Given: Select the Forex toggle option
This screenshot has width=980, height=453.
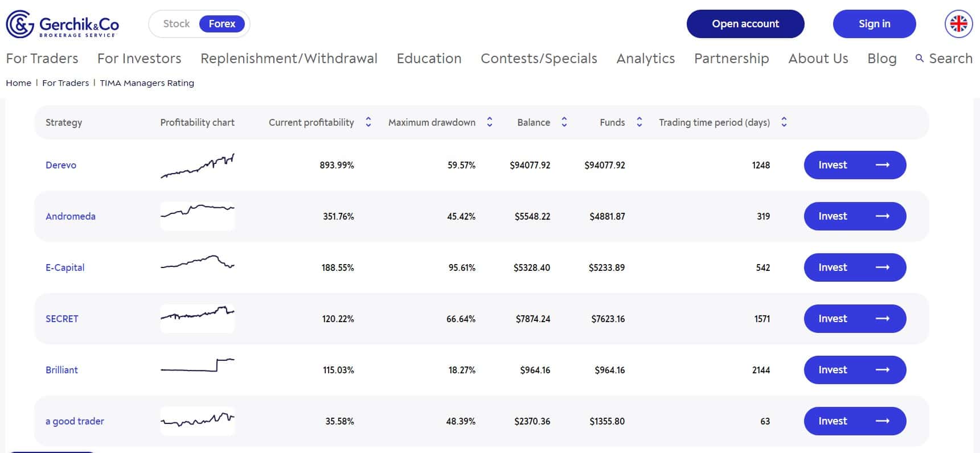Looking at the screenshot, I should pos(222,24).
